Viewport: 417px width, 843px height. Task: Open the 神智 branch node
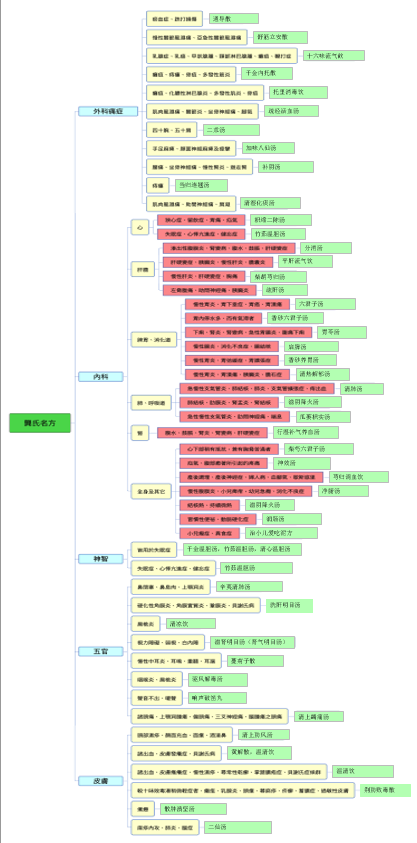(x=101, y=559)
